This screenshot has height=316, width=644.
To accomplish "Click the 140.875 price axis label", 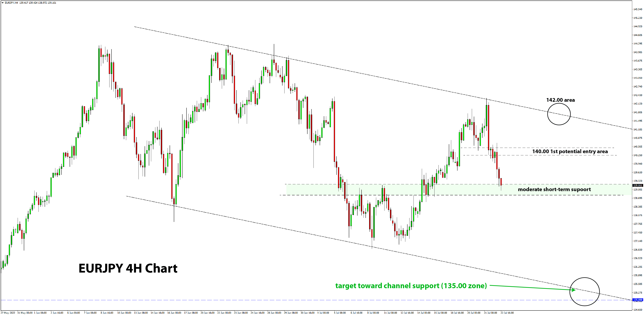I will pos(637,138).
